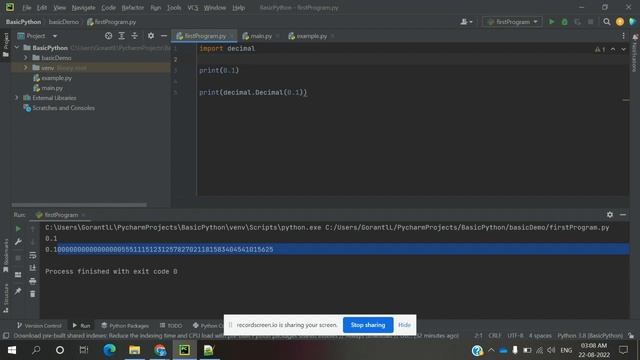Clear console with the trash icon
640x360 pixels.
click(33, 294)
